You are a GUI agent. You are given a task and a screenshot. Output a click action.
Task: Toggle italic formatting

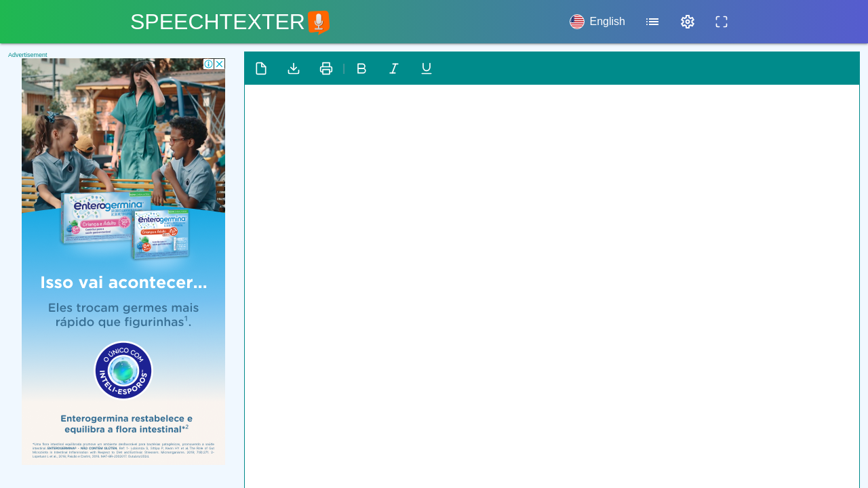click(394, 68)
